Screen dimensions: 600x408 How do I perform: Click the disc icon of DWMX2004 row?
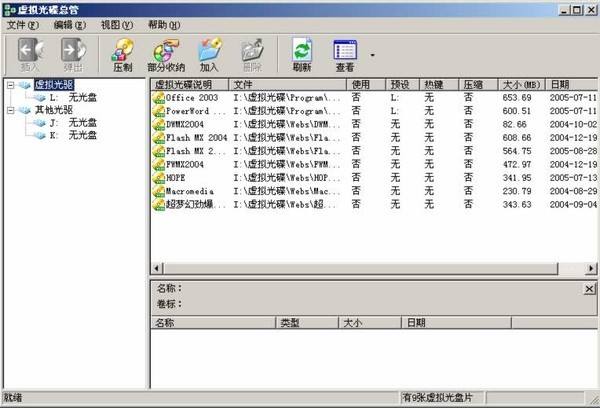click(158, 124)
